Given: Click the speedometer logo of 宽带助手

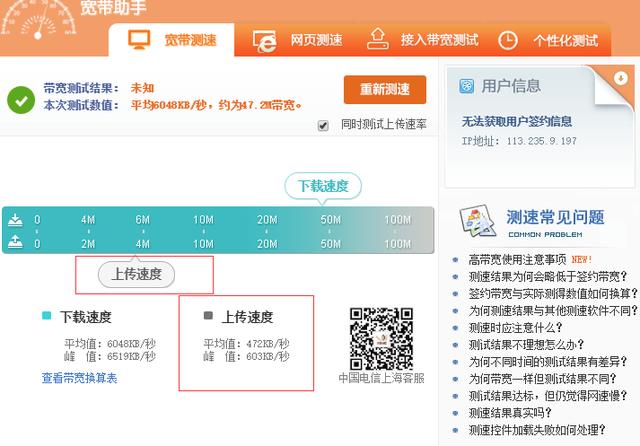Looking at the screenshot, I should pos(38,20).
